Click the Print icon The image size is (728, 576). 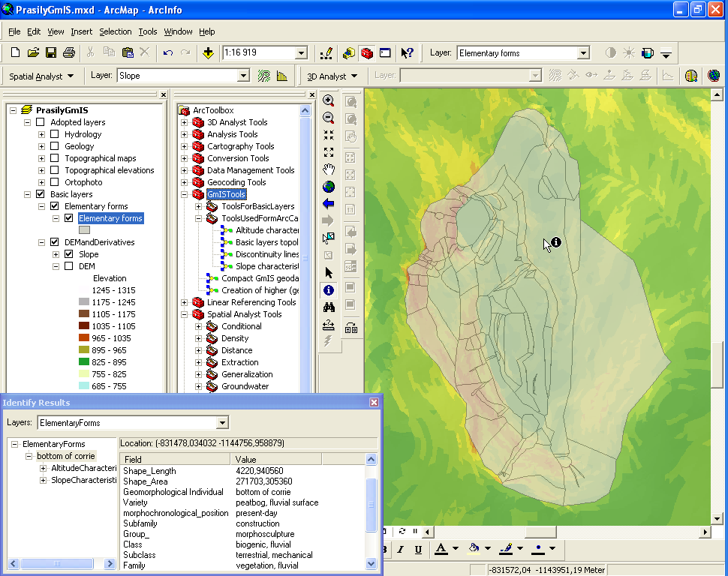pyautogui.click(x=69, y=52)
